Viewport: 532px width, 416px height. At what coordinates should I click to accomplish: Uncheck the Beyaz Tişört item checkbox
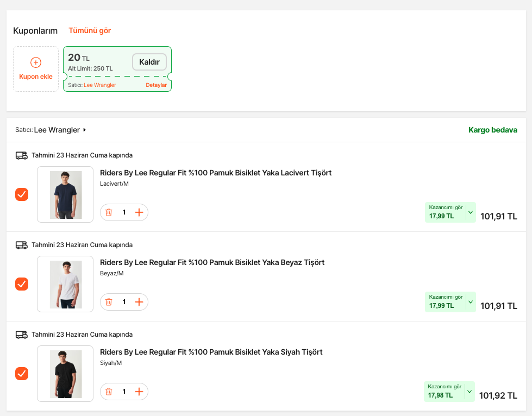click(x=22, y=284)
